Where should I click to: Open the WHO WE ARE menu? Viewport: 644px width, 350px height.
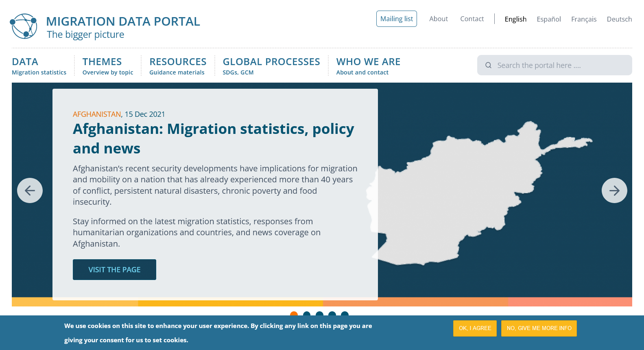pos(368,66)
